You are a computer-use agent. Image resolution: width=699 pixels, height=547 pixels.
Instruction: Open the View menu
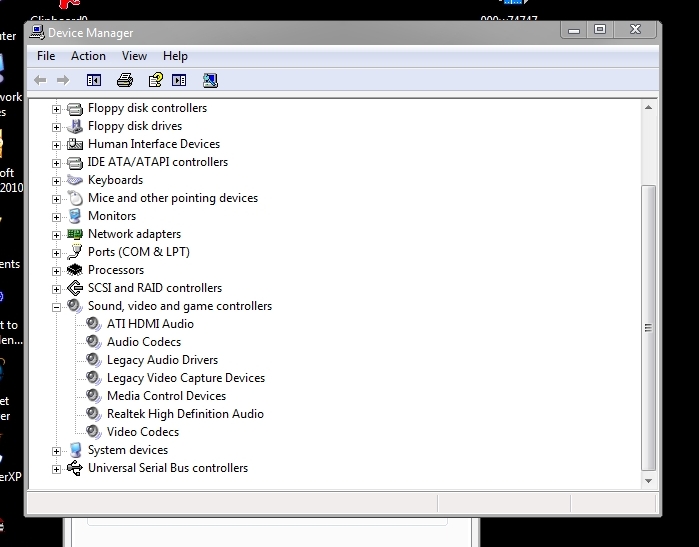[x=134, y=56]
